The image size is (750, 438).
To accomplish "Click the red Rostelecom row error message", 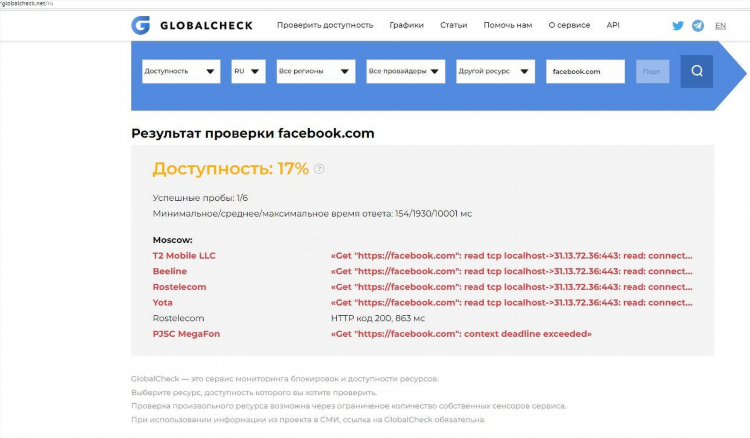I will tap(511, 287).
